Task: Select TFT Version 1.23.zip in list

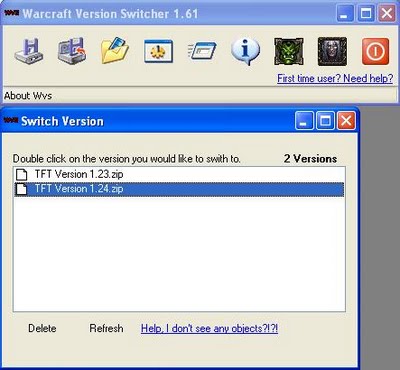Action: (179, 174)
